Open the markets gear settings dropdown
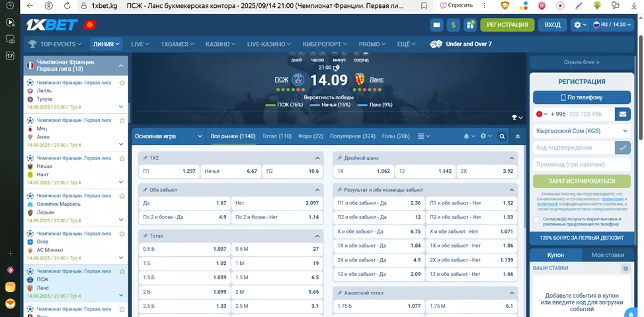The image size is (644, 317). pyautogui.click(x=486, y=136)
